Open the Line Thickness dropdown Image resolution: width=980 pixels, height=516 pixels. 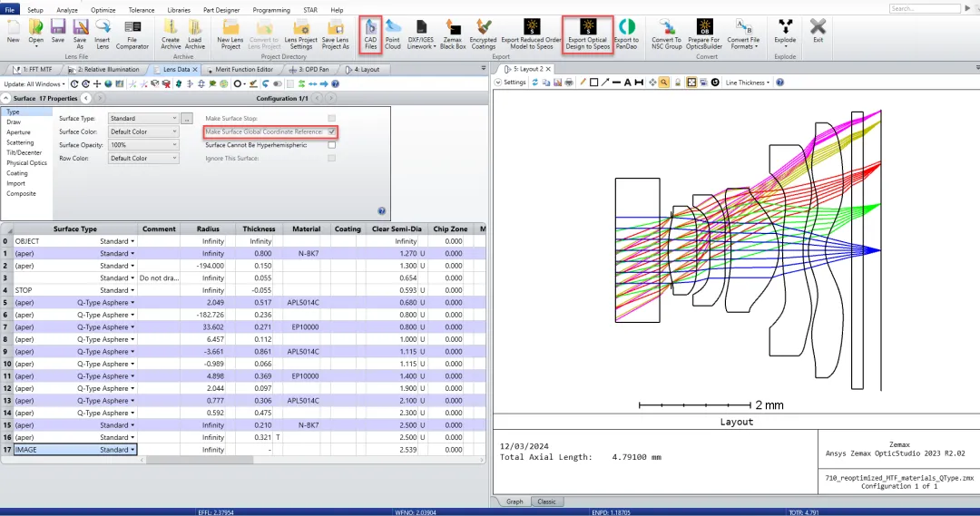point(748,83)
